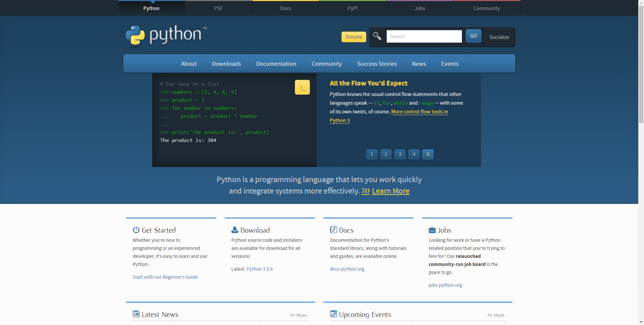Open the jobs.python.org link

point(445,285)
